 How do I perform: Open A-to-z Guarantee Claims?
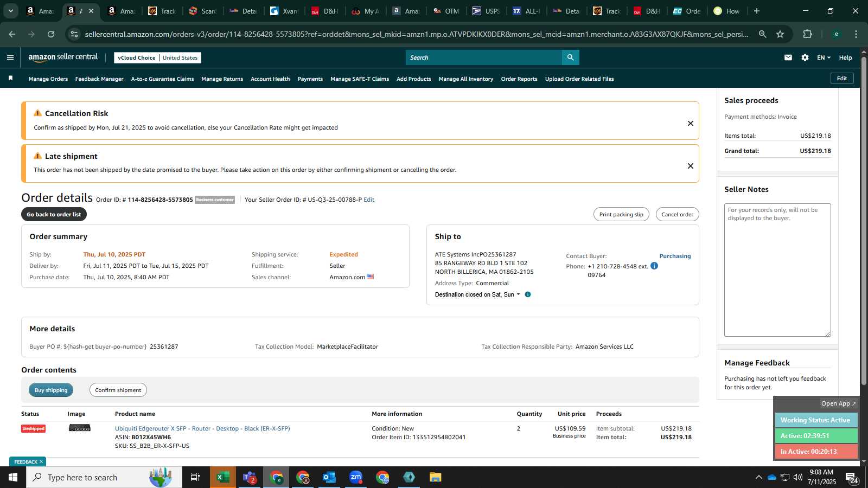pyautogui.click(x=162, y=79)
